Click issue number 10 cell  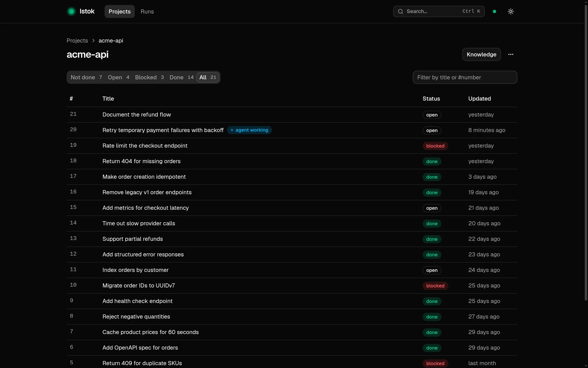[x=73, y=285]
